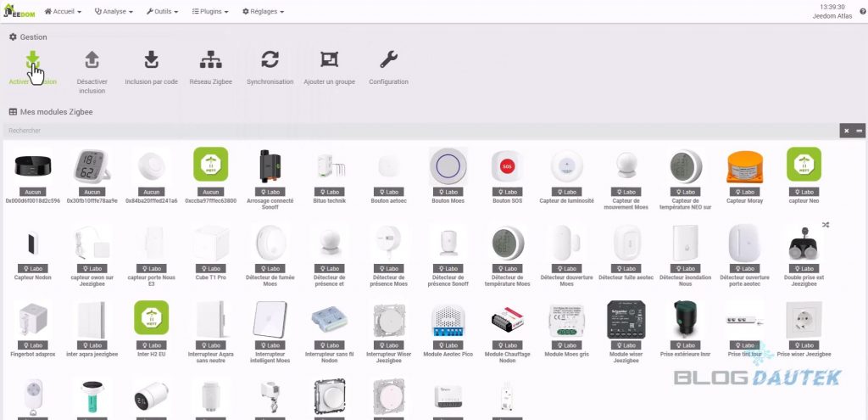Click the Désactiver inclusion icon
Viewport: 868px width, 420px height.
click(x=92, y=60)
